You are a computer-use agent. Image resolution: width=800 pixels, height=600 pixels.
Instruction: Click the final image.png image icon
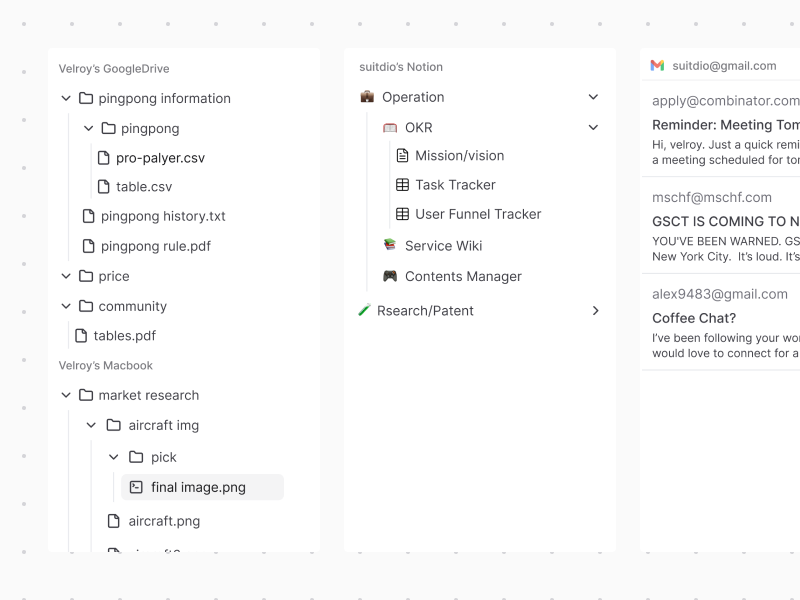[x=136, y=487]
